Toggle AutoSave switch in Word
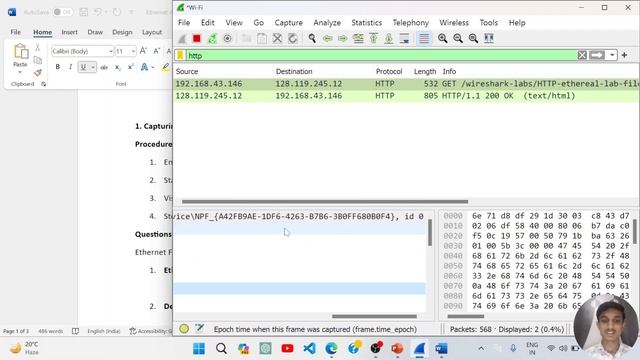Screen dimensions: 640x360 click(x=62, y=12)
